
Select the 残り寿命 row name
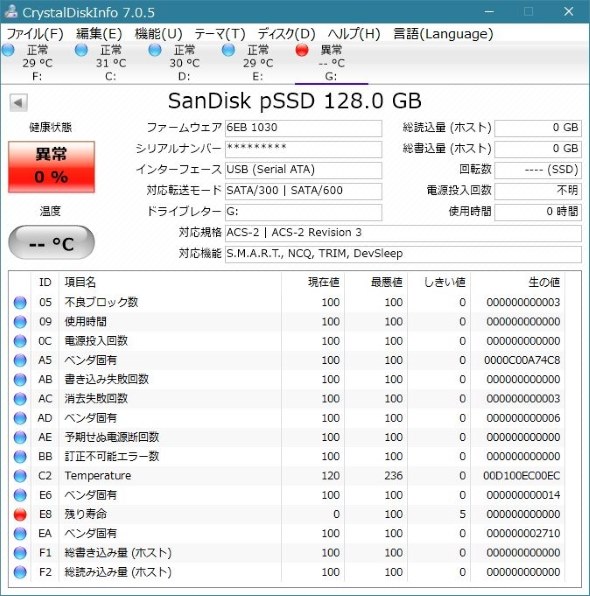pyautogui.click(x=86, y=514)
